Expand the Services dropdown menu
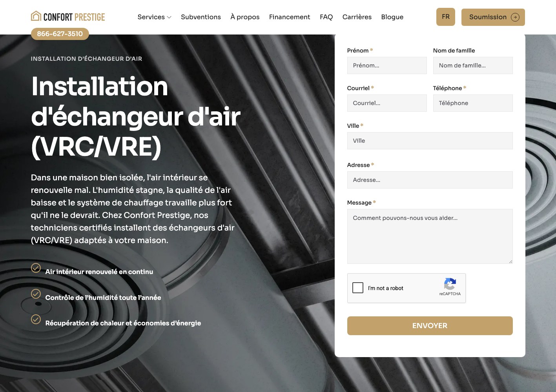The width and height of the screenshot is (556, 392). 154,17
